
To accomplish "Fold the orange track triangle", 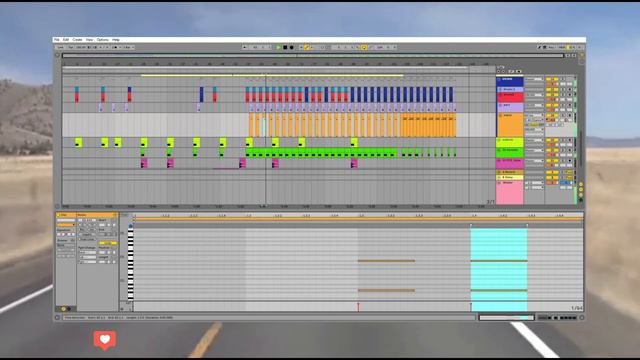I will tap(500, 116).
